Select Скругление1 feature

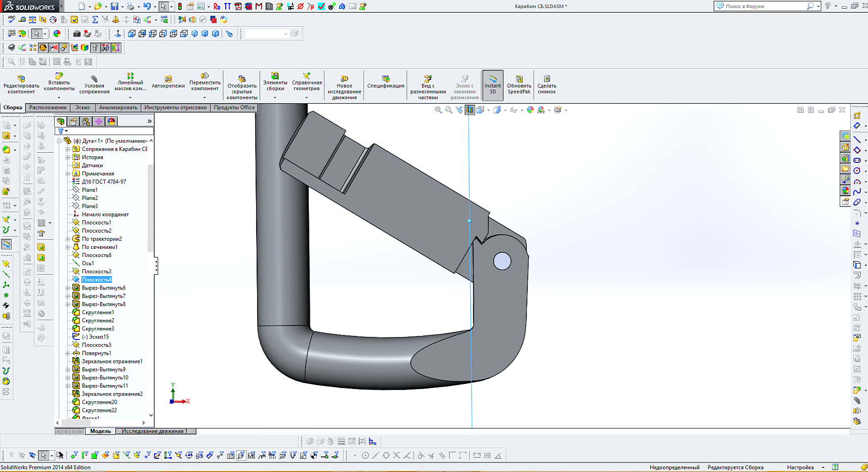pos(98,312)
